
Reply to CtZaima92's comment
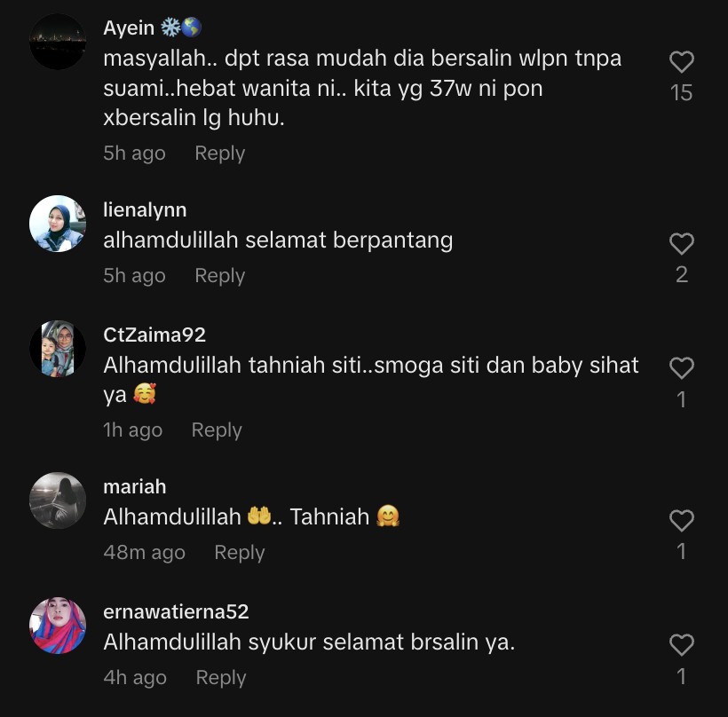(x=217, y=430)
